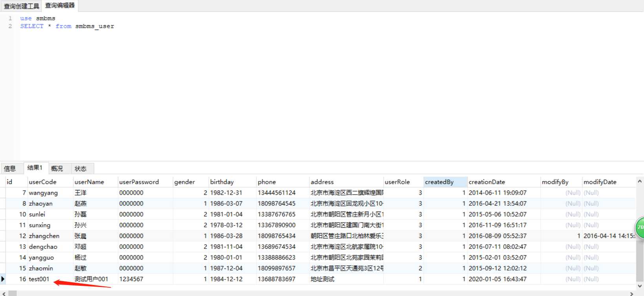The width and height of the screenshot is (644, 296).
Task: Select the userPassword column header
Action: tap(145, 182)
